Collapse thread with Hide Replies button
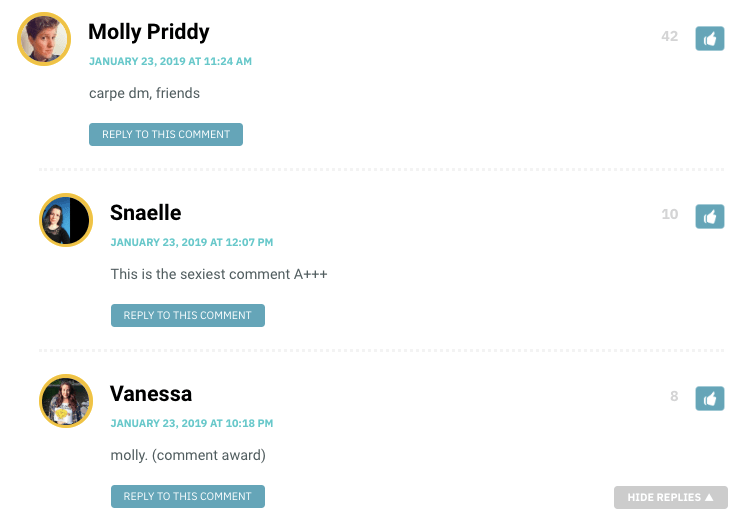Viewport: 741px width, 524px height. 671,497
